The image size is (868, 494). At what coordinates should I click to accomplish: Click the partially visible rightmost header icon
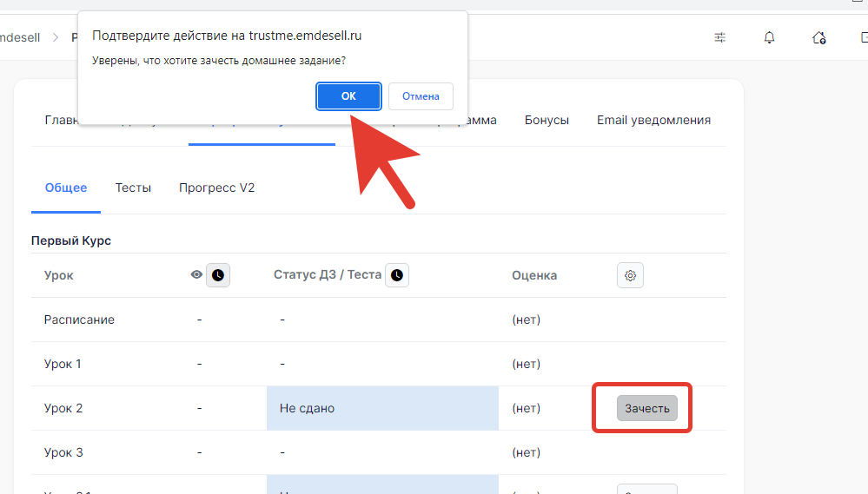point(863,37)
